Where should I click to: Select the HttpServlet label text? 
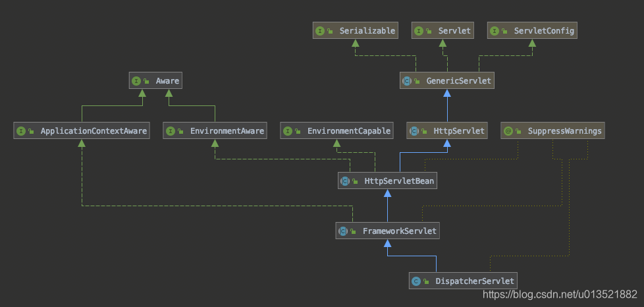coord(459,131)
